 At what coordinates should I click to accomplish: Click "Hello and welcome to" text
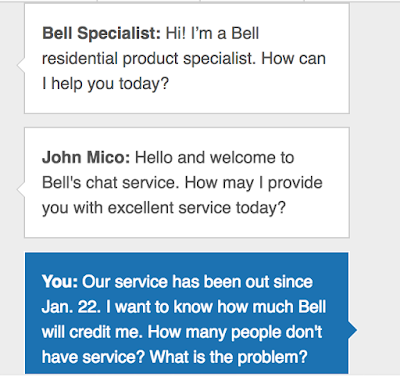(214, 158)
